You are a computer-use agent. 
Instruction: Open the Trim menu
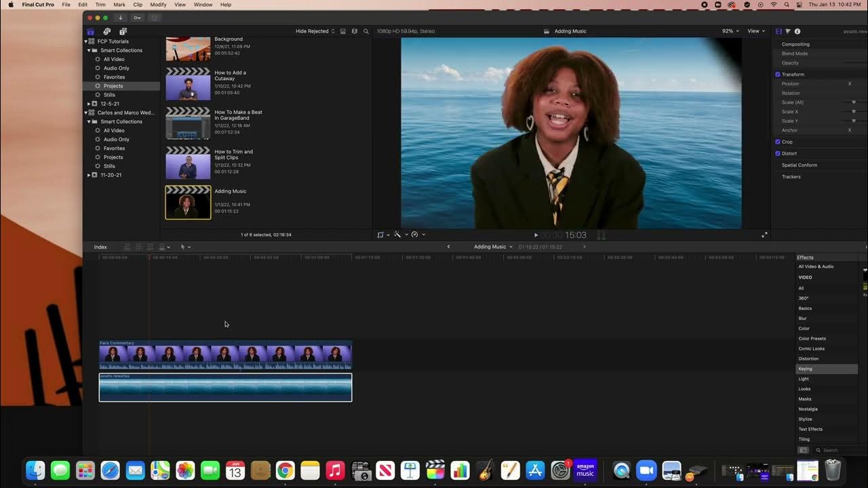coord(100,5)
